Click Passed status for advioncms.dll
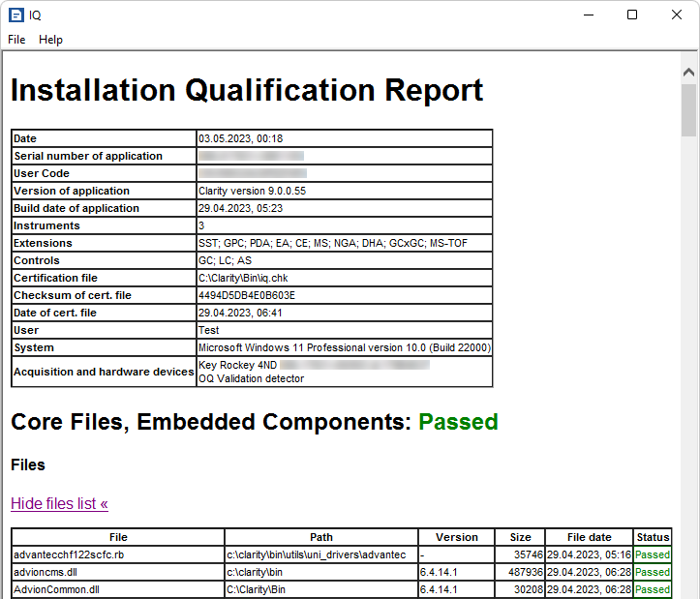 point(653,572)
